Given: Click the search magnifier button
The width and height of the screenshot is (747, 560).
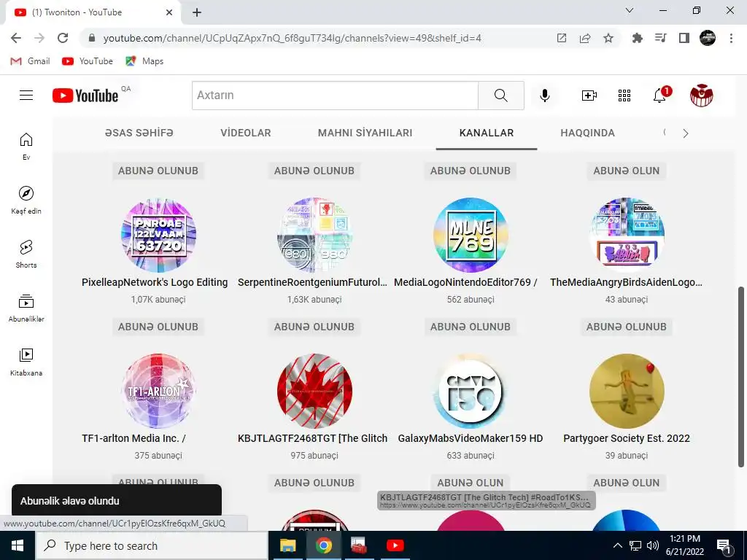Looking at the screenshot, I should tap(500, 96).
